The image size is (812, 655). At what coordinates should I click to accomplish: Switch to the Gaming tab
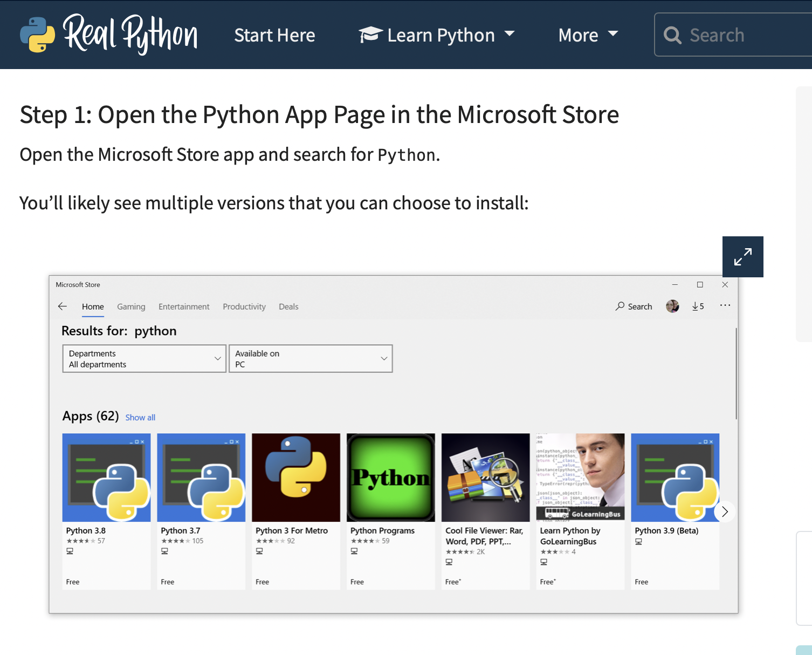click(131, 306)
